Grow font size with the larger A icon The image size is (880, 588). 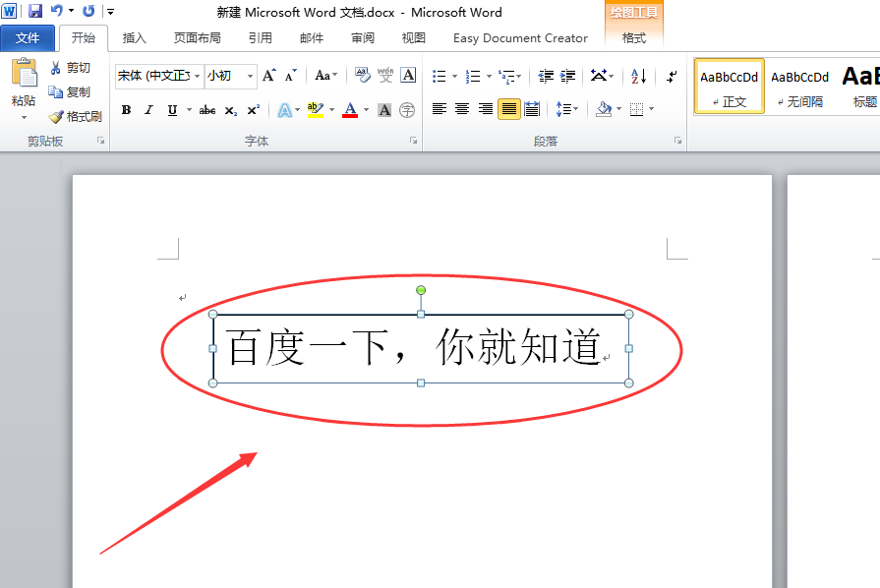pos(270,75)
